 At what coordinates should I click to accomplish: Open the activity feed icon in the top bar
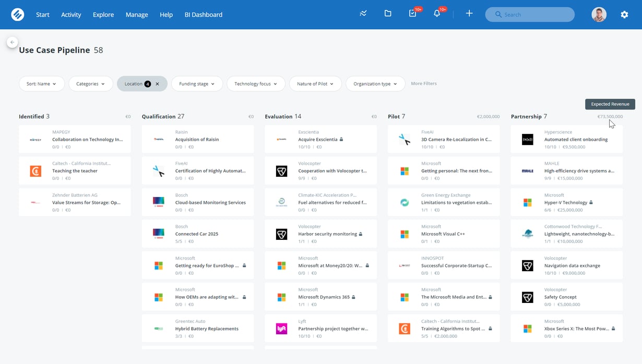pyautogui.click(x=363, y=14)
